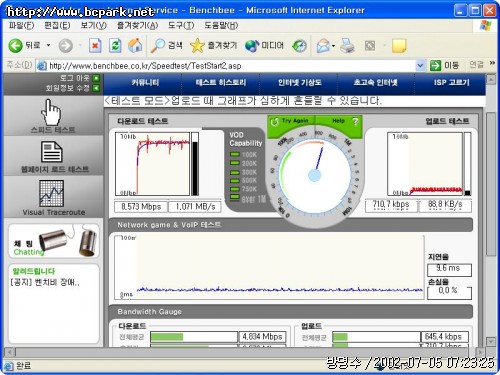
Task: Expand the address bar dropdown arrow
Action: click(420, 66)
